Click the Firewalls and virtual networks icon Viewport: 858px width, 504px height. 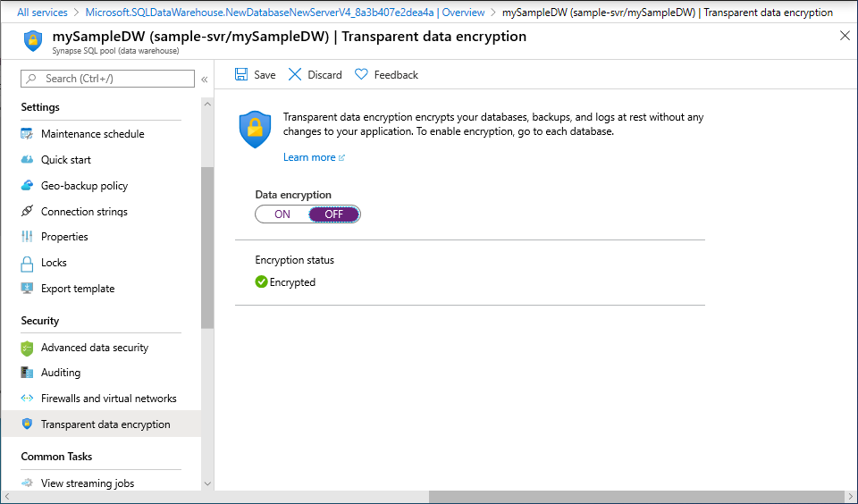pyautogui.click(x=27, y=399)
